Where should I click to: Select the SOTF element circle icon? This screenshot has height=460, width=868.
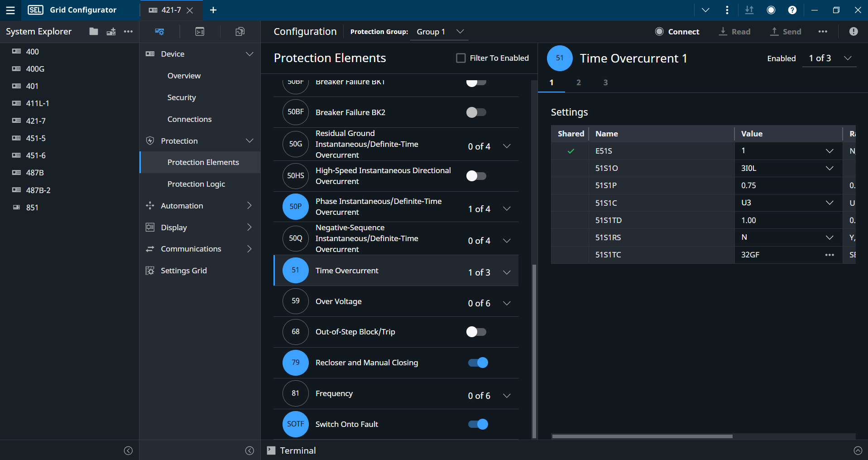[x=296, y=424]
